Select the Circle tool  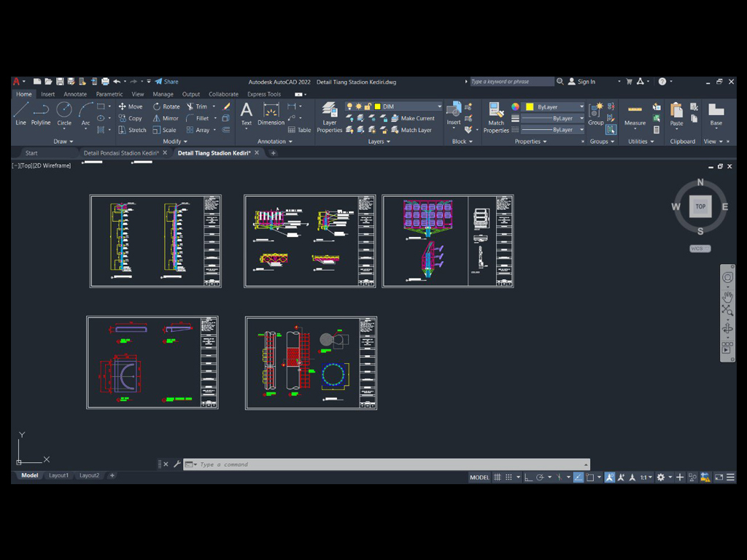(64, 113)
